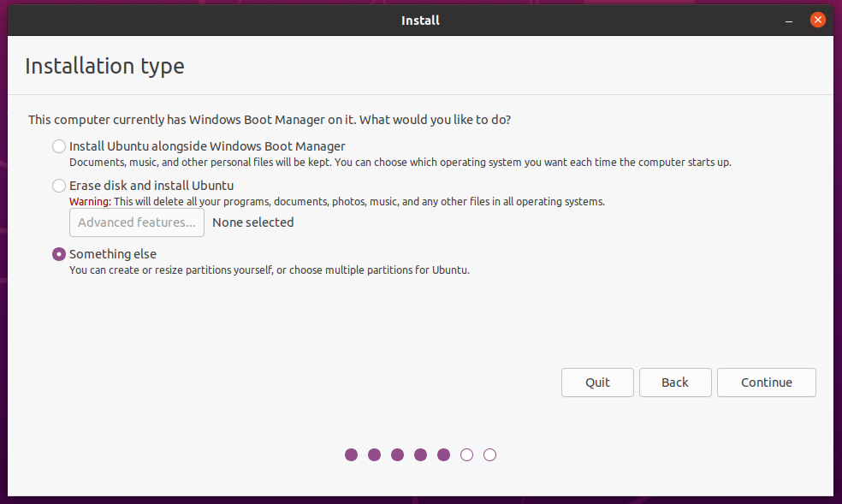Click the first filled progress dot

pos(351,454)
